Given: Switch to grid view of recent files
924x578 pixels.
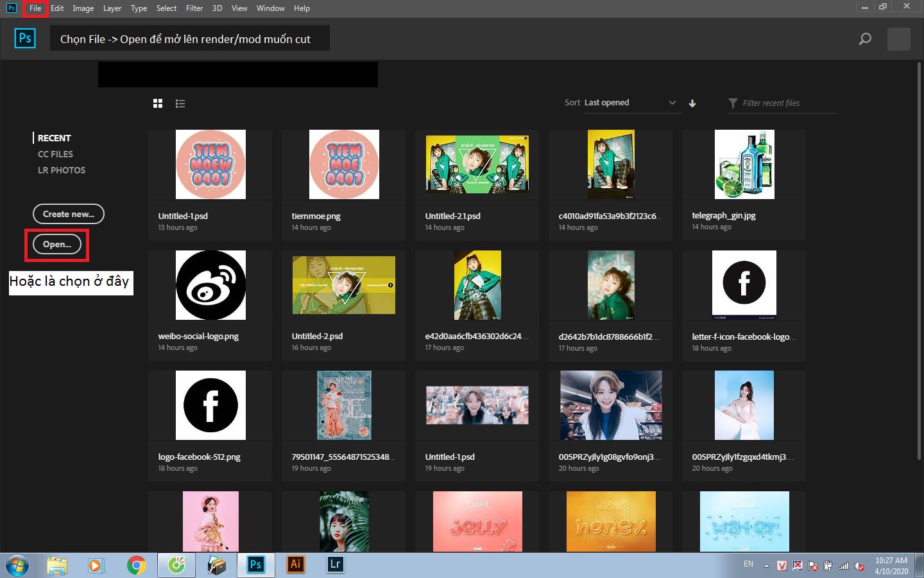Looking at the screenshot, I should [158, 103].
